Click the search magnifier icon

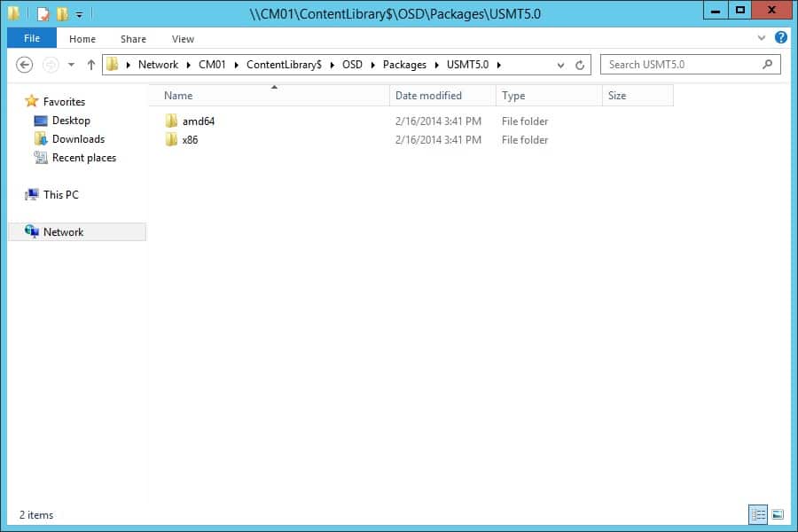pyautogui.click(x=768, y=64)
